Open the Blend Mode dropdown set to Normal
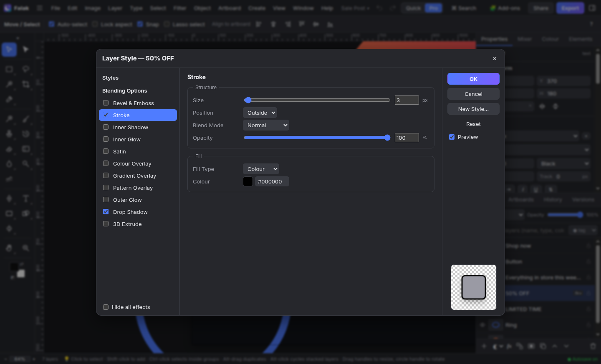601x364 pixels. pyautogui.click(x=266, y=125)
